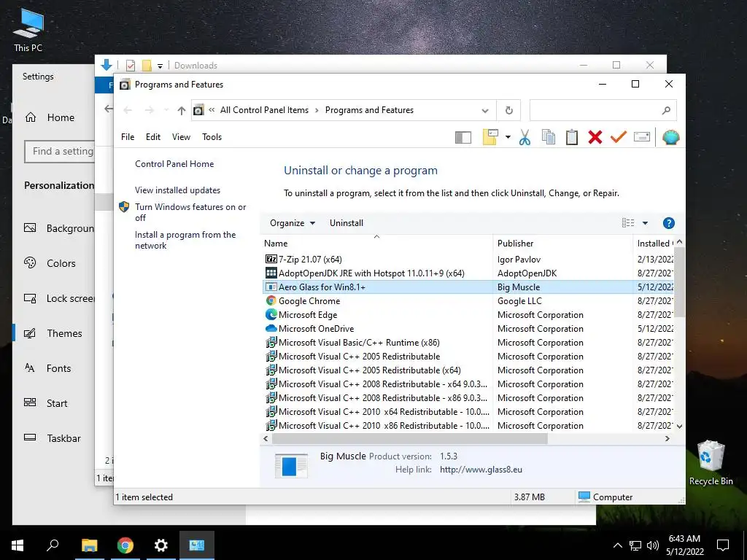Open View installed updates link
This screenshot has width=747, height=560.
click(178, 190)
